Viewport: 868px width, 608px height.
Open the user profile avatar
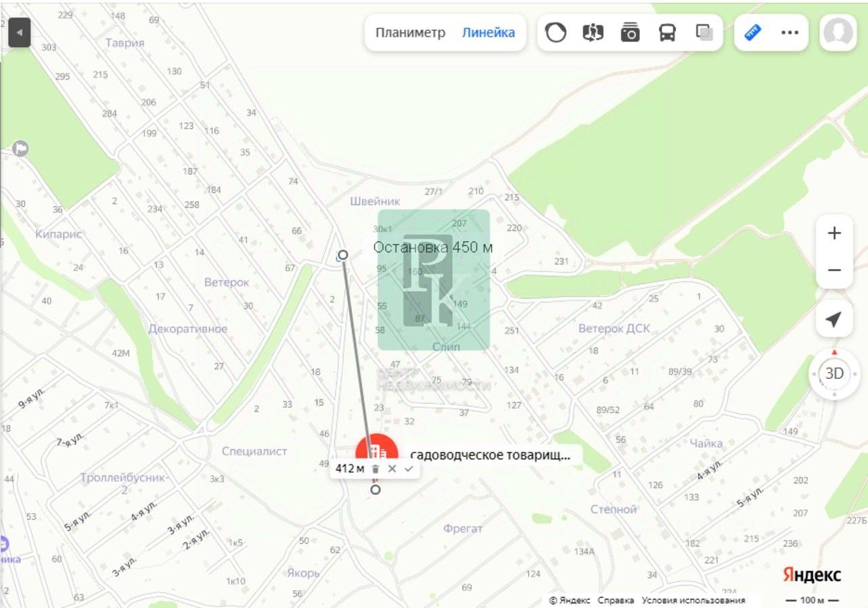pyautogui.click(x=838, y=33)
